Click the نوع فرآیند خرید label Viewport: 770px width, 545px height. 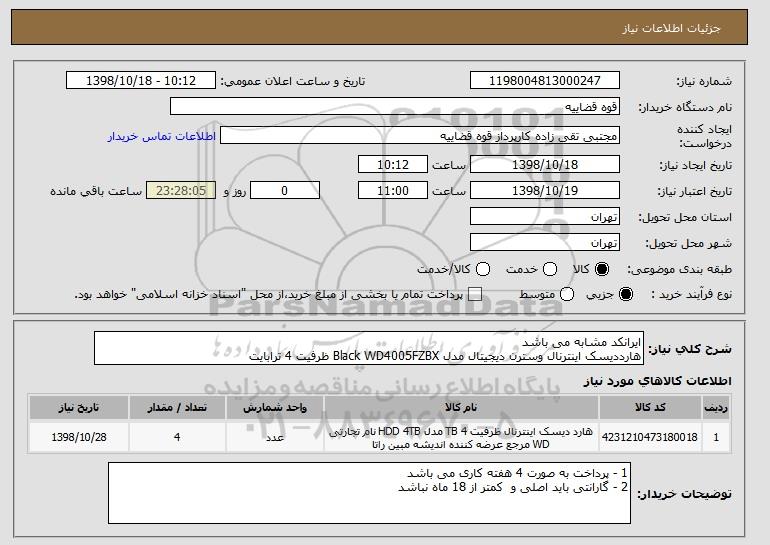pos(691,294)
